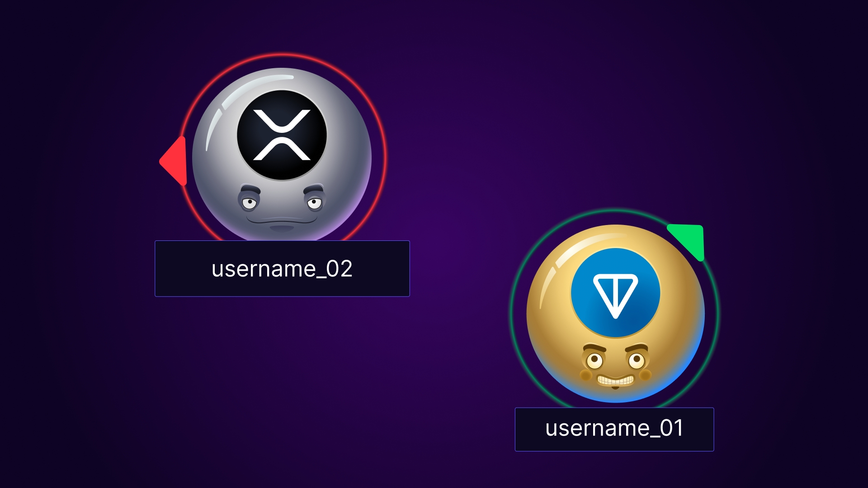
Task: Click the red triangle arrow marker
Action: 175,161
